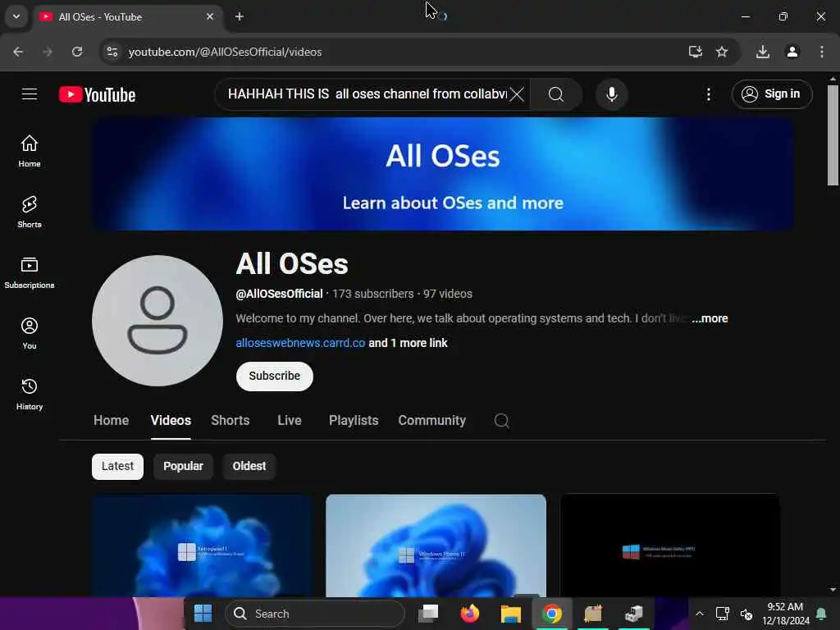Viewport: 840px width, 630px height.
Task: Open Chrome three-dot menu
Action: point(822,52)
